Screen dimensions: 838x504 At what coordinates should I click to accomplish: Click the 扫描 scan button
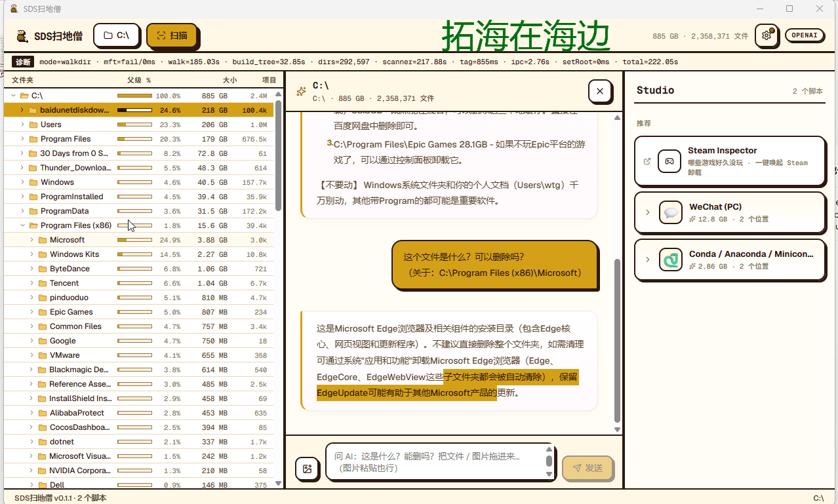coord(172,35)
